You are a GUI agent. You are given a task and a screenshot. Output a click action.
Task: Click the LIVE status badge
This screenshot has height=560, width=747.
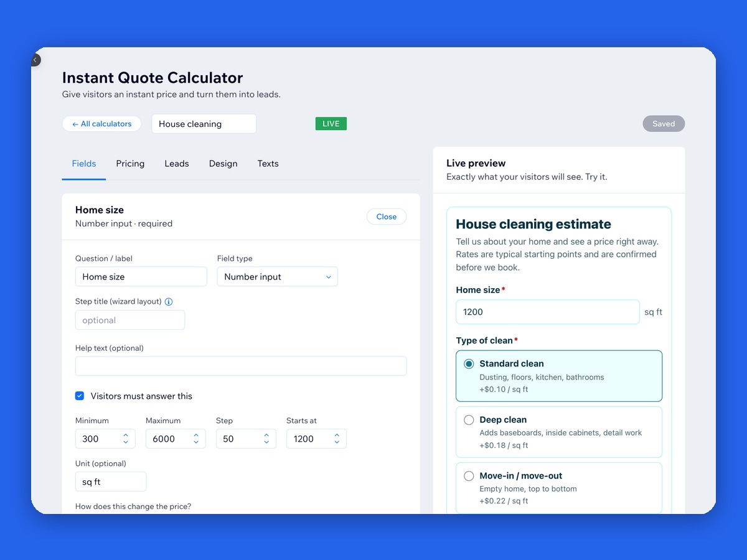point(331,124)
